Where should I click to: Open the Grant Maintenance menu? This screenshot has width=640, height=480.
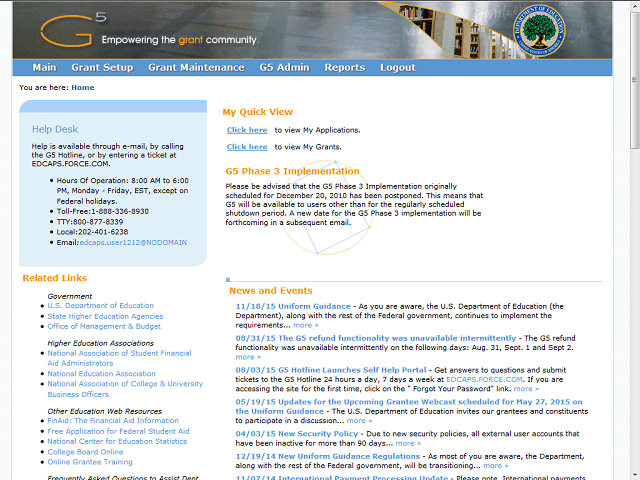click(x=196, y=68)
